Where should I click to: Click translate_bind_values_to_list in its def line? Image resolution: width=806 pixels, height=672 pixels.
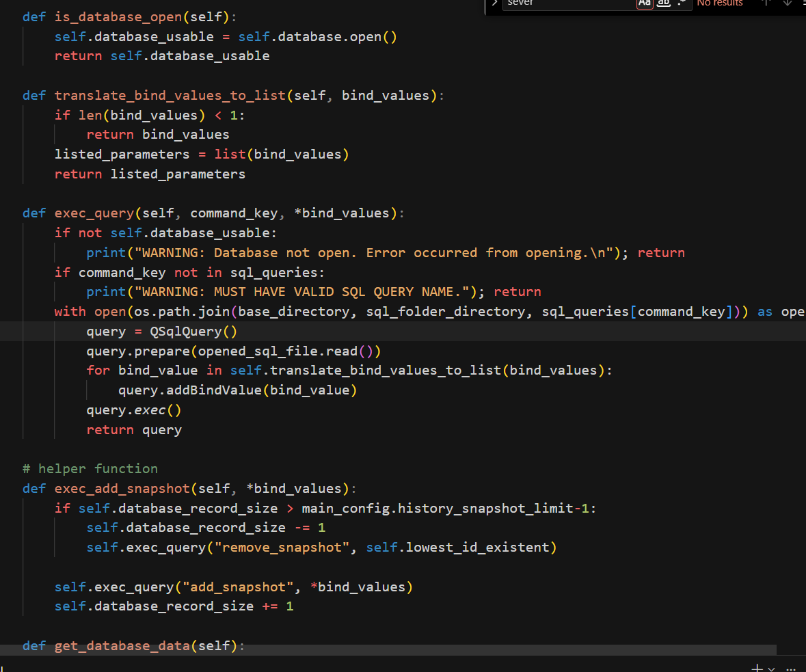[x=170, y=96]
